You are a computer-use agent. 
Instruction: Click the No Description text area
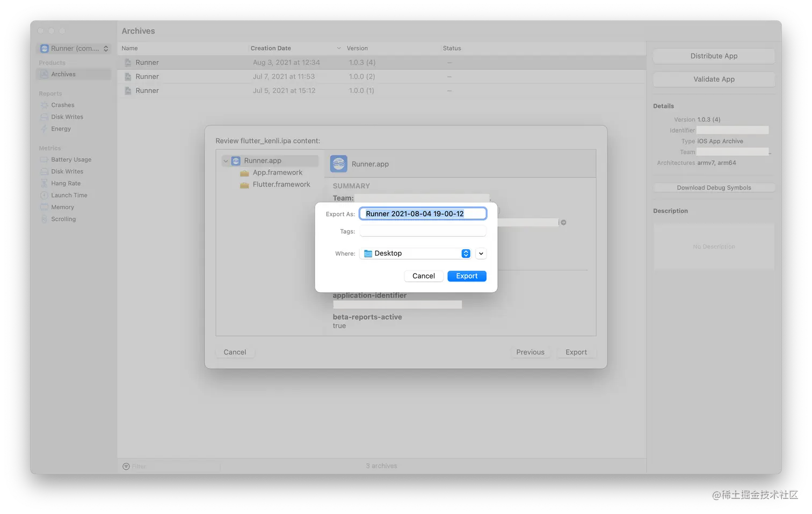[x=714, y=247]
